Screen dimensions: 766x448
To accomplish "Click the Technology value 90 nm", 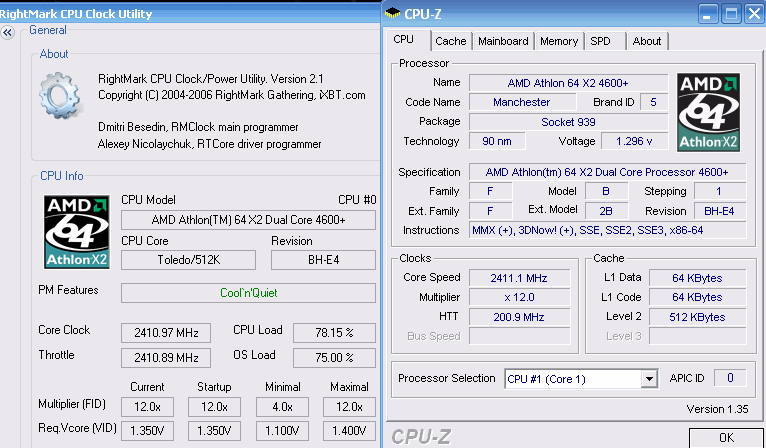I will 497,141.
